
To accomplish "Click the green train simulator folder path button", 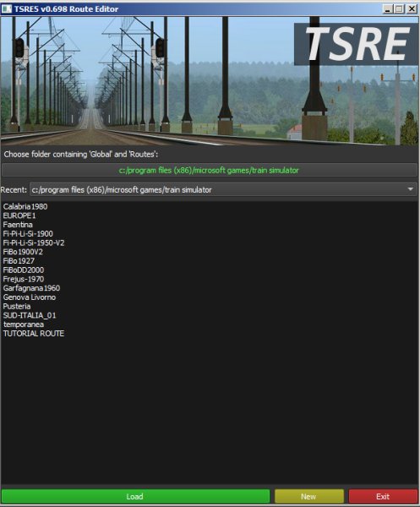I will point(210,170).
